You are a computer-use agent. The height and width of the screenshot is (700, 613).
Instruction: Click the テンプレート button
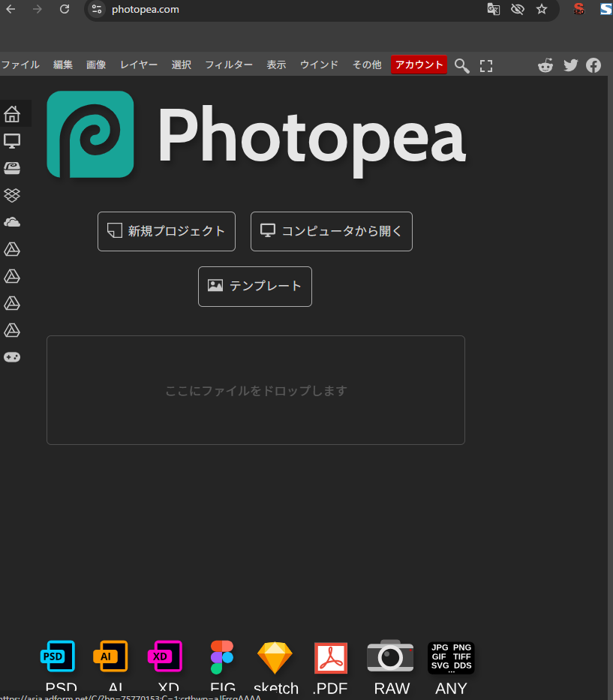point(255,287)
